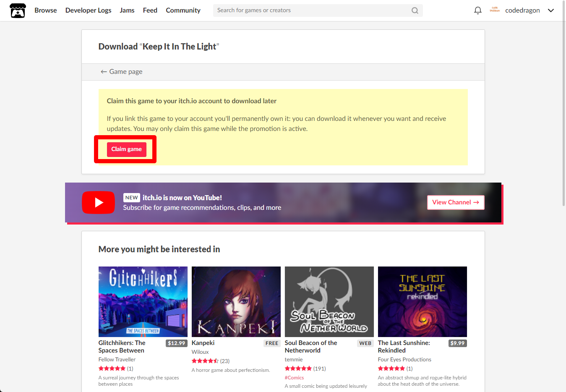Click the codedragon username
This screenshot has height=392, width=566.
[522, 10]
